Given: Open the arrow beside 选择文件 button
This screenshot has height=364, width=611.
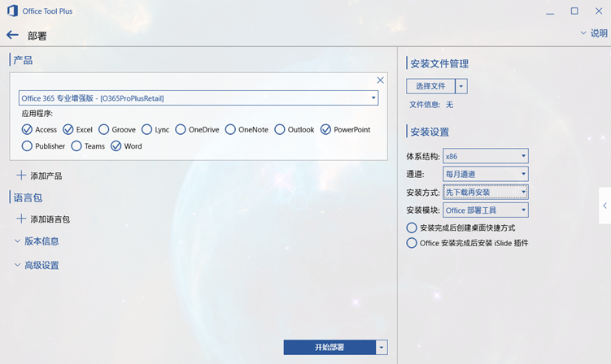Looking at the screenshot, I should point(461,86).
